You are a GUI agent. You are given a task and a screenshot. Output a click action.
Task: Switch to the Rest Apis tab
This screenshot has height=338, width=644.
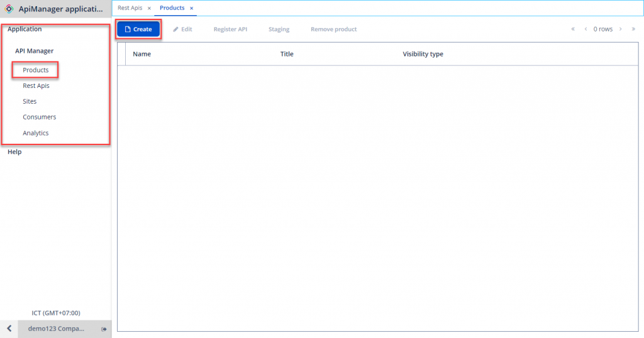[x=130, y=8]
